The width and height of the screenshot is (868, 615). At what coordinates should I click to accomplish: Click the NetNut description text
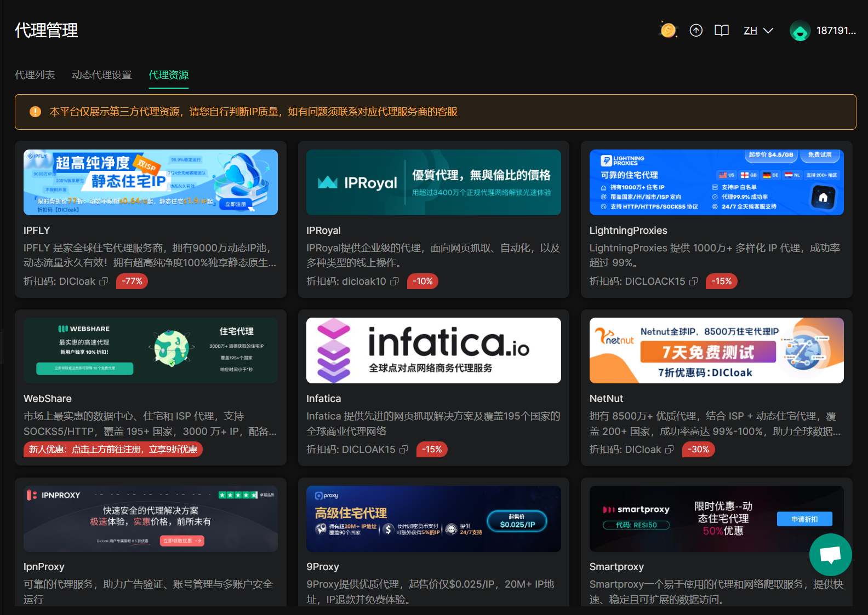pyautogui.click(x=715, y=424)
